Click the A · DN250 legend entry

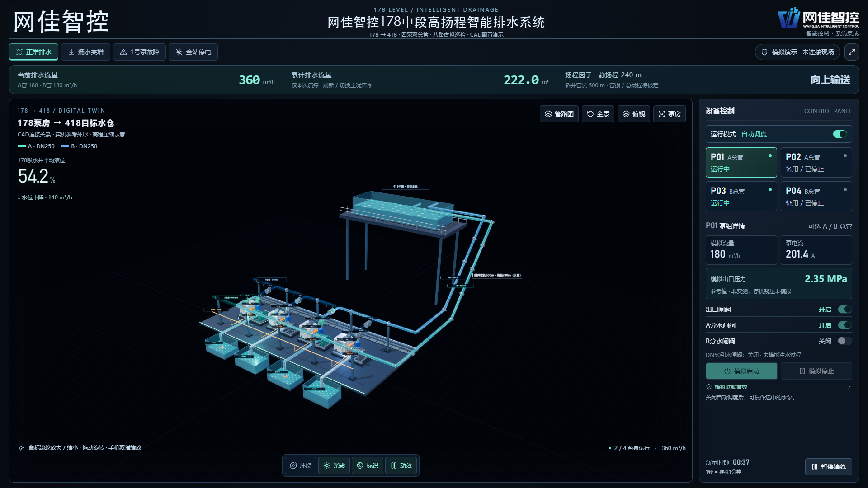click(x=36, y=146)
